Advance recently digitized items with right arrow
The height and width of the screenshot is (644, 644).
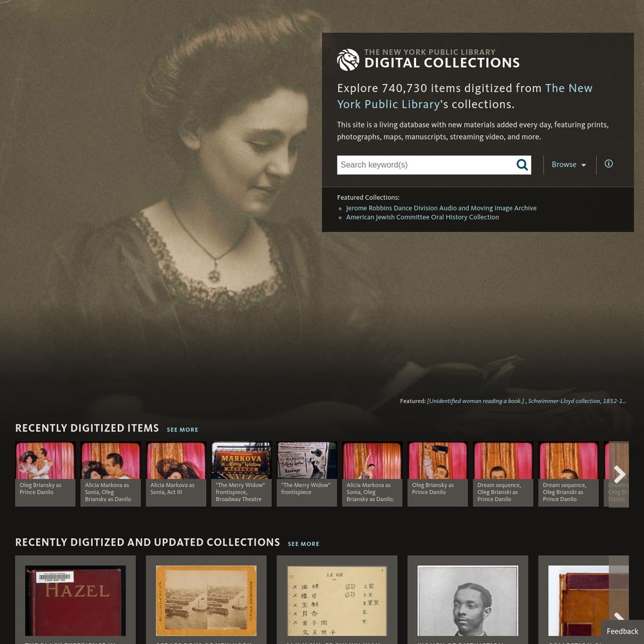pyautogui.click(x=619, y=474)
